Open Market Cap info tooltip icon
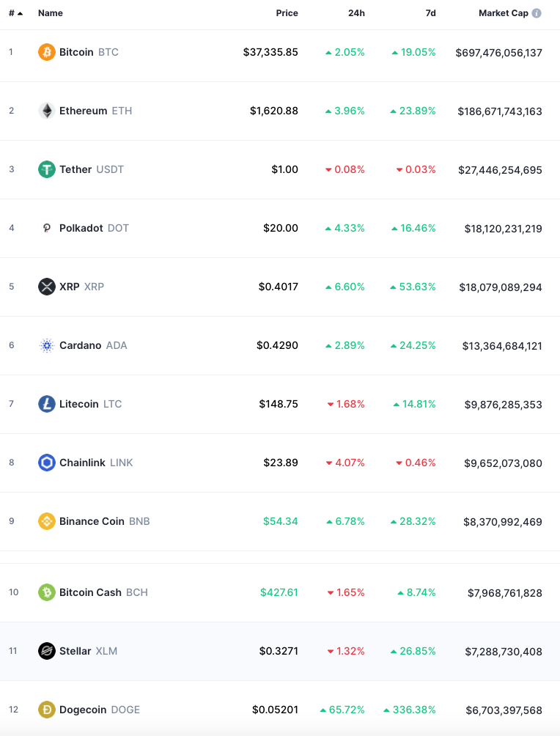Image resolution: width=560 pixels, height=736 pixels. (537, 13)
